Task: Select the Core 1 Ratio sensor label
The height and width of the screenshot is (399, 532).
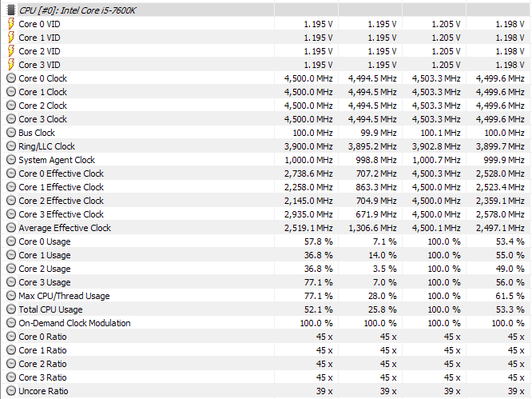Action: coord(42,350)
